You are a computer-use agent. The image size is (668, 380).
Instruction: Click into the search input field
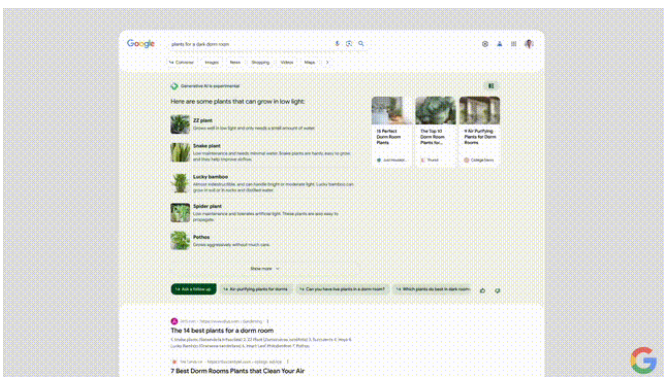point(249,44)
